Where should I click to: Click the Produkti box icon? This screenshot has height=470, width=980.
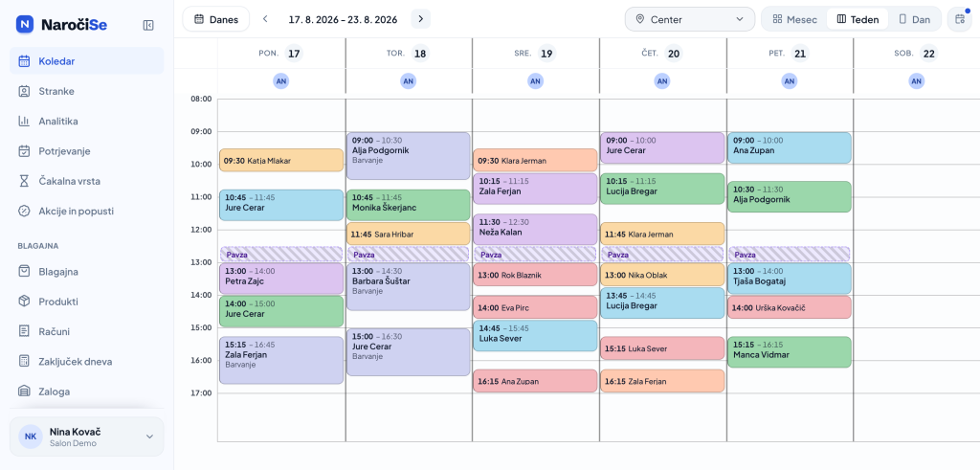tap(24, 302)
